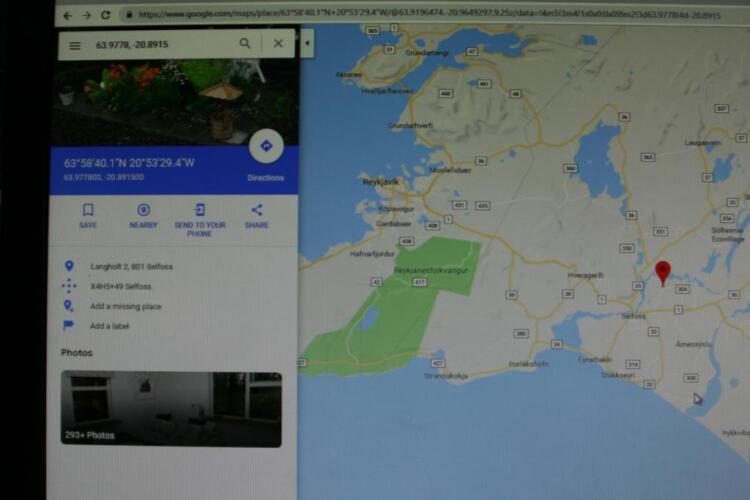The width and height of the screenshot is (750, 500).
Task: Click the red location pin on map
Action: [662, 272]
